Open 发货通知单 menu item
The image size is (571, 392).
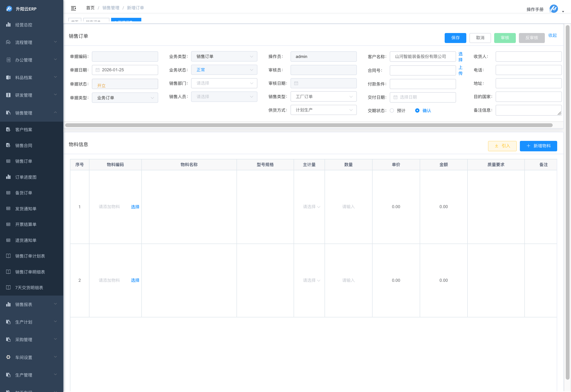(x=26, y=209)
